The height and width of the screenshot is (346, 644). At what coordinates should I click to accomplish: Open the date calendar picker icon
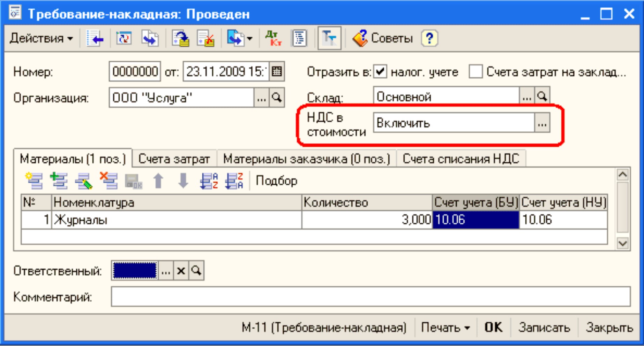point(277,71)
